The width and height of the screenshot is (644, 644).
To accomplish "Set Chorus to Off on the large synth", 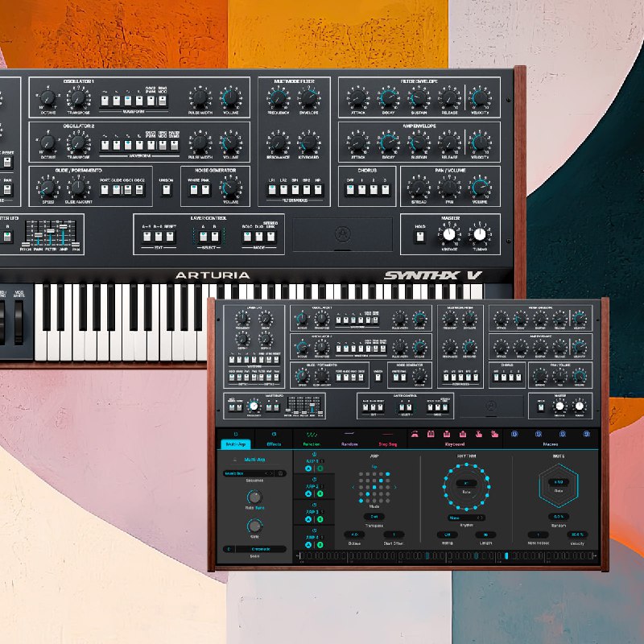I will pos(350,190).
